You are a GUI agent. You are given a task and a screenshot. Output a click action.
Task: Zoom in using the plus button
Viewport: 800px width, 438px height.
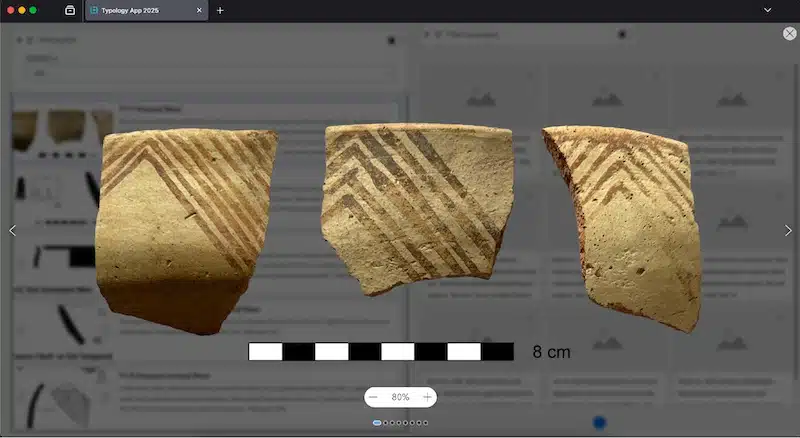(x=427, y=397)
